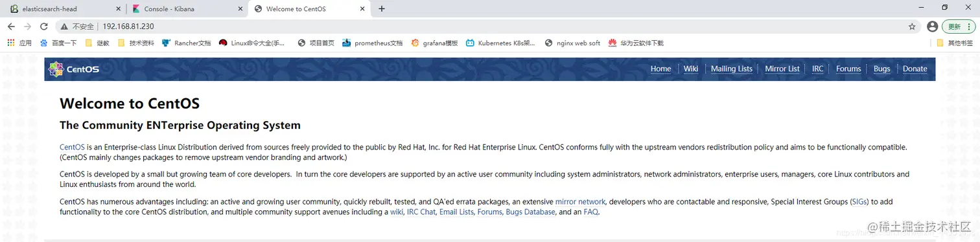This screenshot has width=980, height=242.
Task: Expand the 技术资料 bookmark folder
Action: tap(136, 43)
